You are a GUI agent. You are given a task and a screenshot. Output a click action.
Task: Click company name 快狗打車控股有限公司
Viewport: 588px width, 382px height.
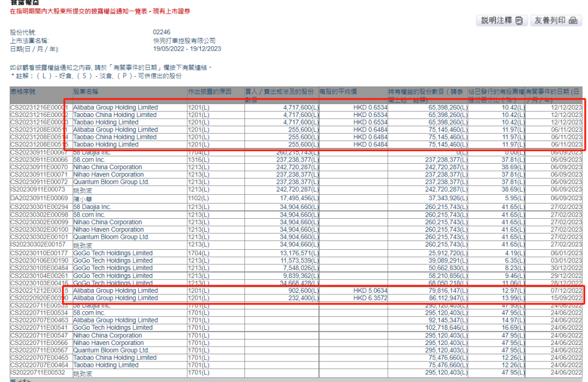click(x=185, y=40)
